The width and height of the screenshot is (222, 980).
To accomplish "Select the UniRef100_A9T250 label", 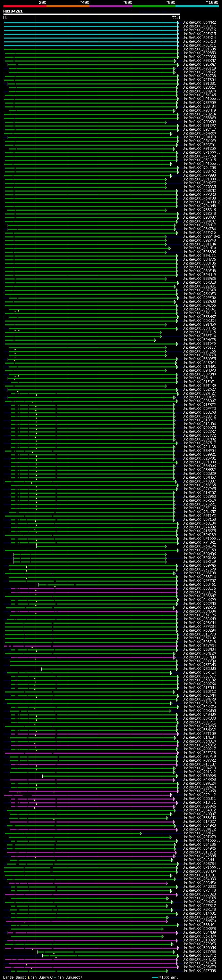I will (199, 149).
